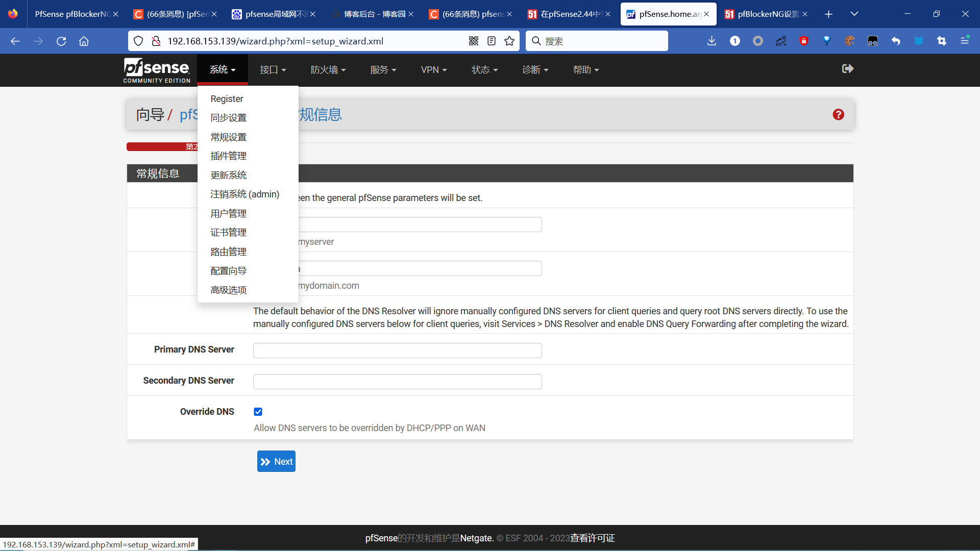The image size is (980, 551).
Task: Follow the 查看许可证 link in footer
Action: (x=592, y=538)
